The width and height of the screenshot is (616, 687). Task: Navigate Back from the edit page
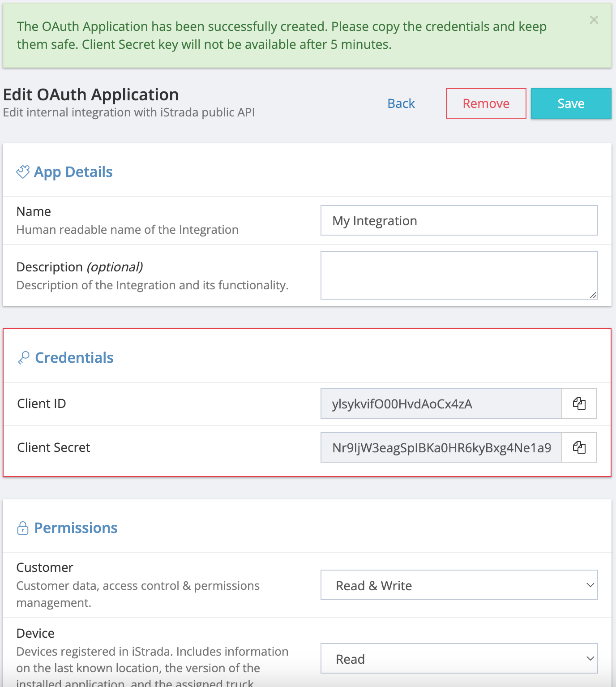pos(401,103)
